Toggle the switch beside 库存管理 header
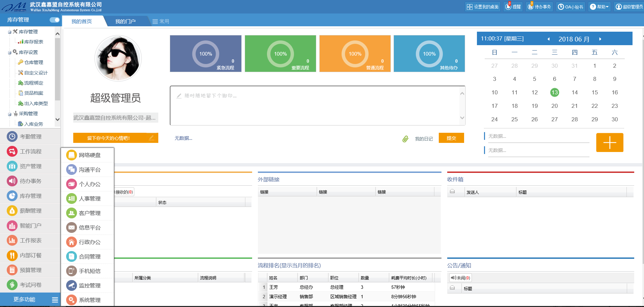The width and height of the screenshot is (644, 307). pyautogui.click(x=54, y=20)
